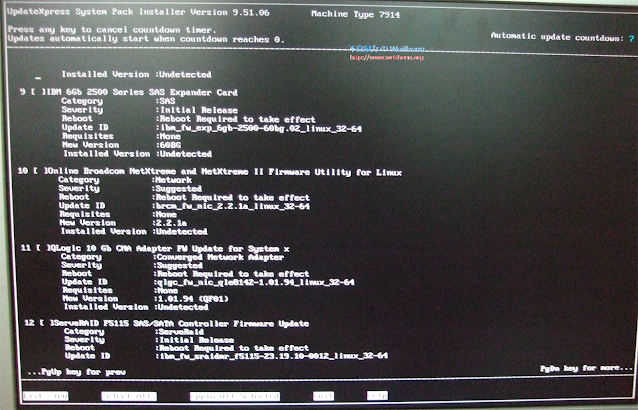The height and width of the screenshot is (410, 638).
Task: Click the Help button
Action: [x=377, y=395]
